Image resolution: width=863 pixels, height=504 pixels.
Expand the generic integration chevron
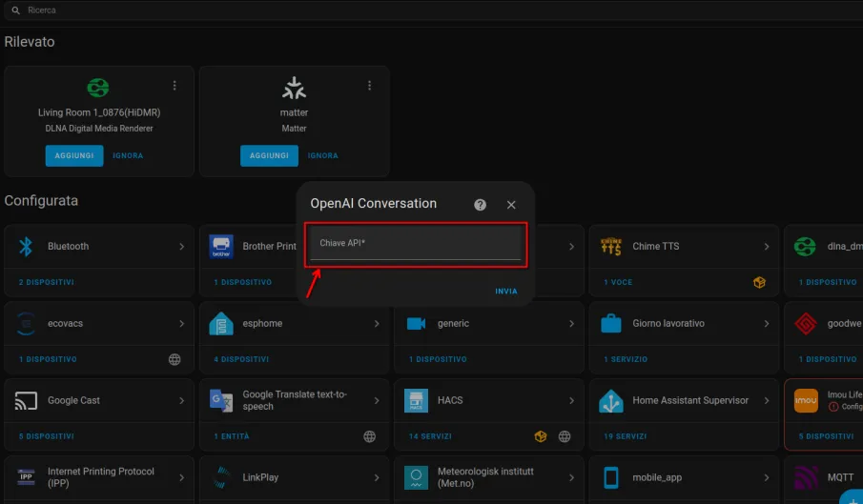coord(571,324)
